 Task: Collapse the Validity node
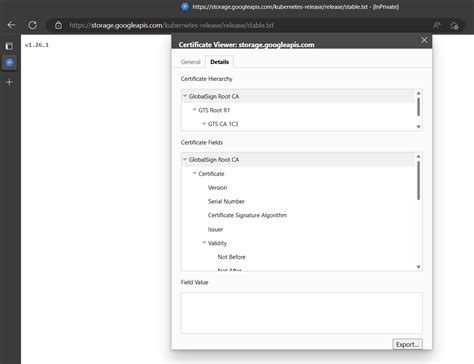pyautogui.click(x=204, y=243)
